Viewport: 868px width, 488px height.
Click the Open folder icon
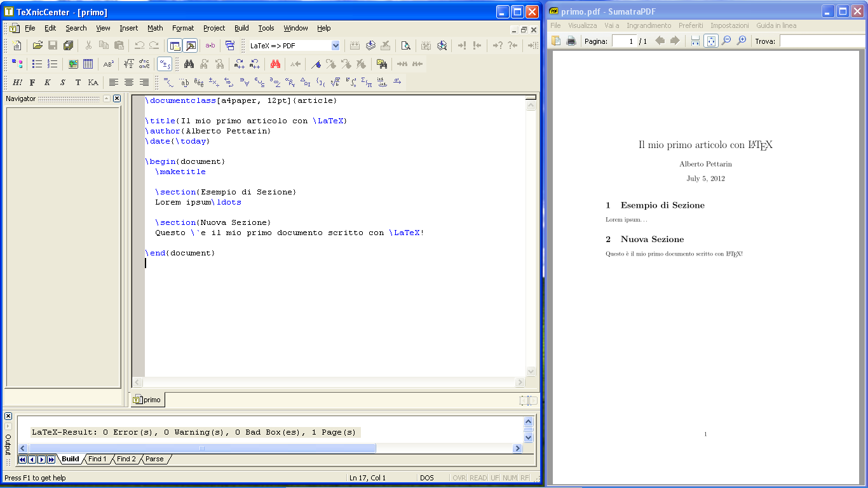(37, 46)
